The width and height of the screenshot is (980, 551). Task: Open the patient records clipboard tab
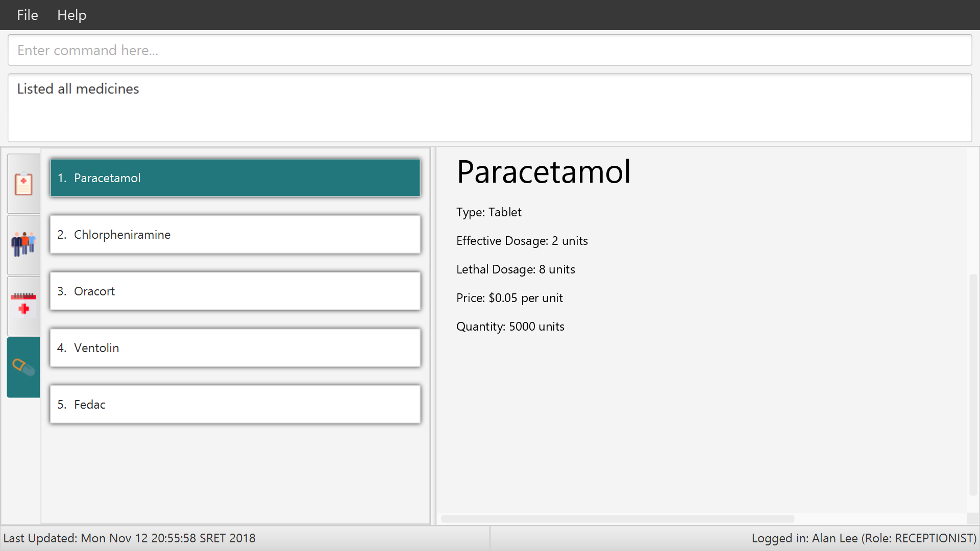pyautogui.click(x=23, y=184)
